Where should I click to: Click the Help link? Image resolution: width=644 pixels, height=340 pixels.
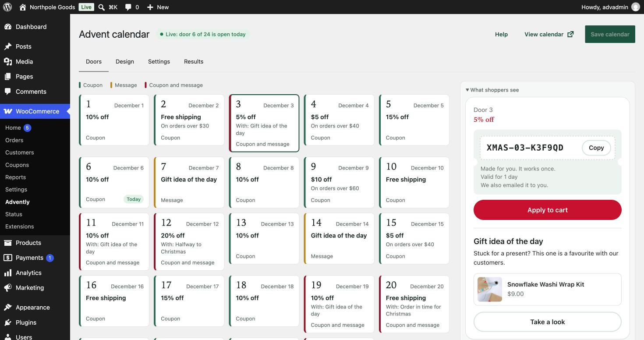point(501,34)
